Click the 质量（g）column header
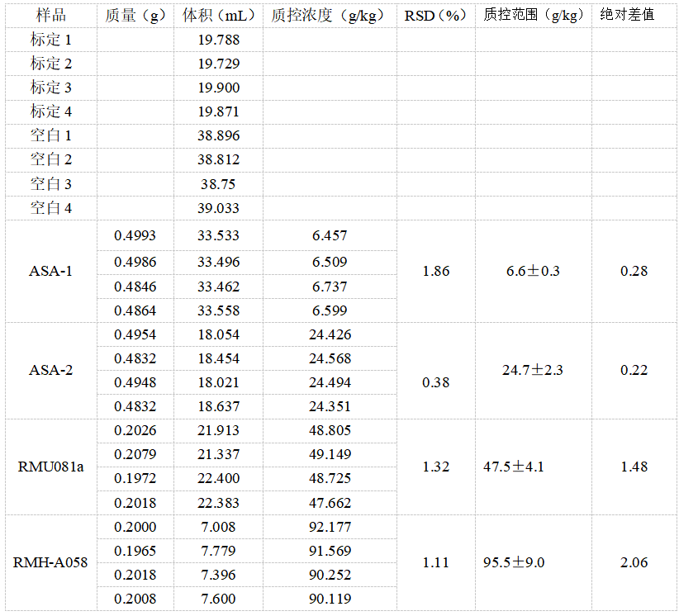The width and height of the screenshot is (679, 616). coord(135,15)
